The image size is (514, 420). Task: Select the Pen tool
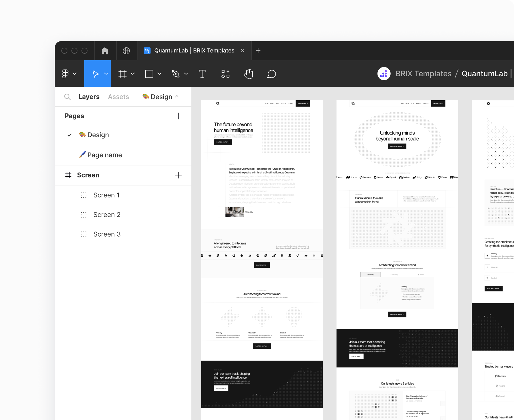pyautogui.click(x=176, y=74)
